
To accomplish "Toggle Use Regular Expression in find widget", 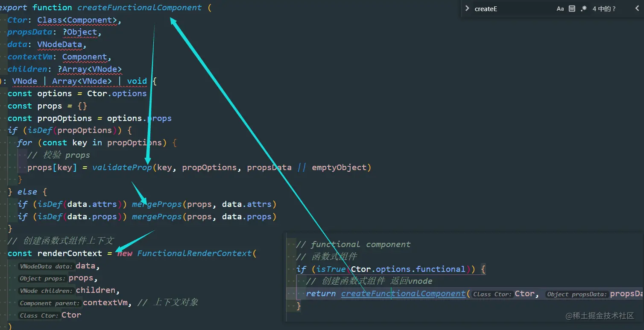I will pos(584,9).
